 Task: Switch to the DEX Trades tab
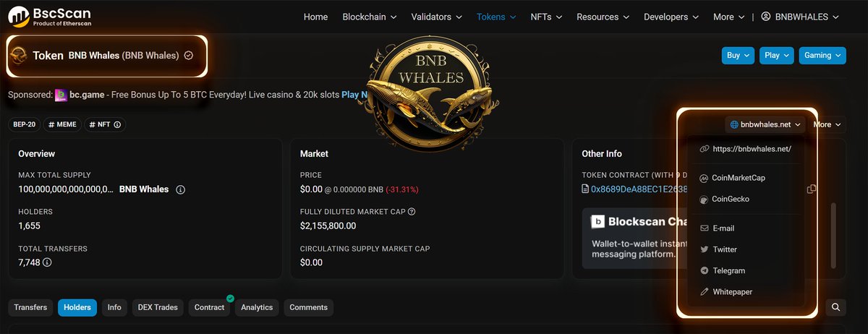click(x=158, y=307)
